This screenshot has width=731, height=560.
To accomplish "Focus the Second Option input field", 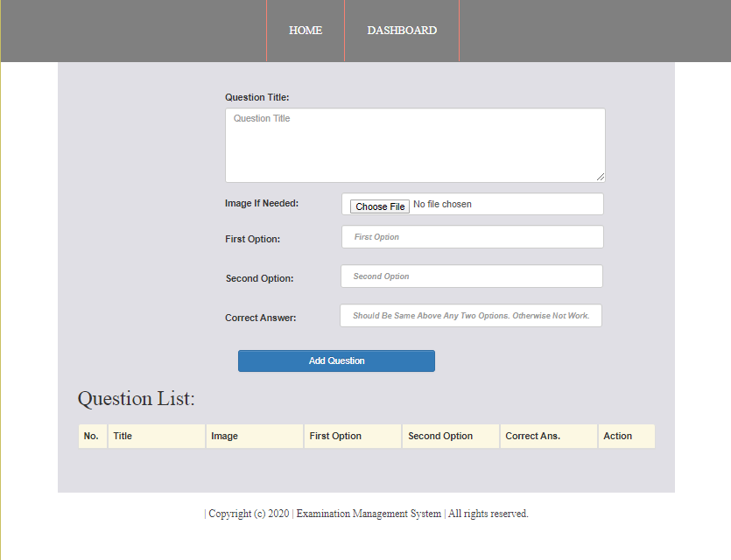I will click(471, 276).
